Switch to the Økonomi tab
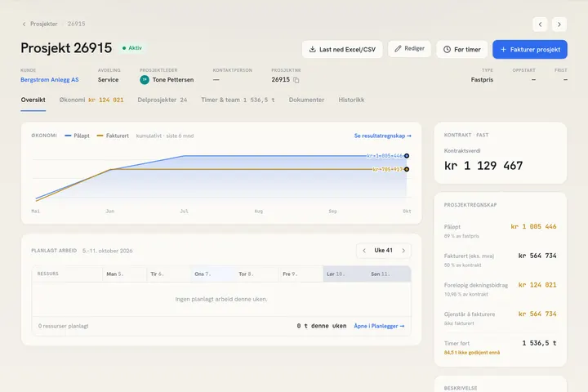 91,100
